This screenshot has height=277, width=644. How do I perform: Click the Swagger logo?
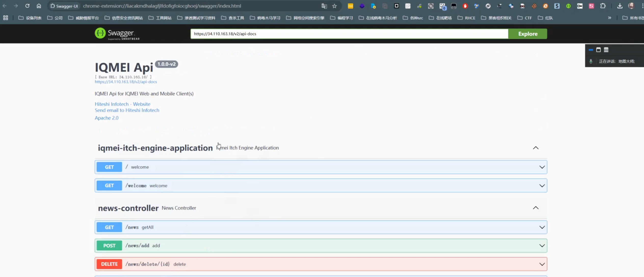click(117, 34)
